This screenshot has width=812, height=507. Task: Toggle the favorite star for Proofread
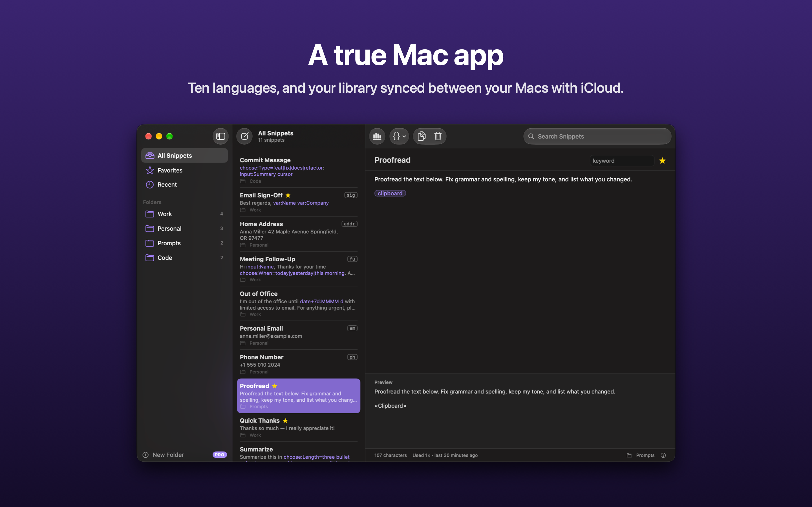(x=662, y=161)
